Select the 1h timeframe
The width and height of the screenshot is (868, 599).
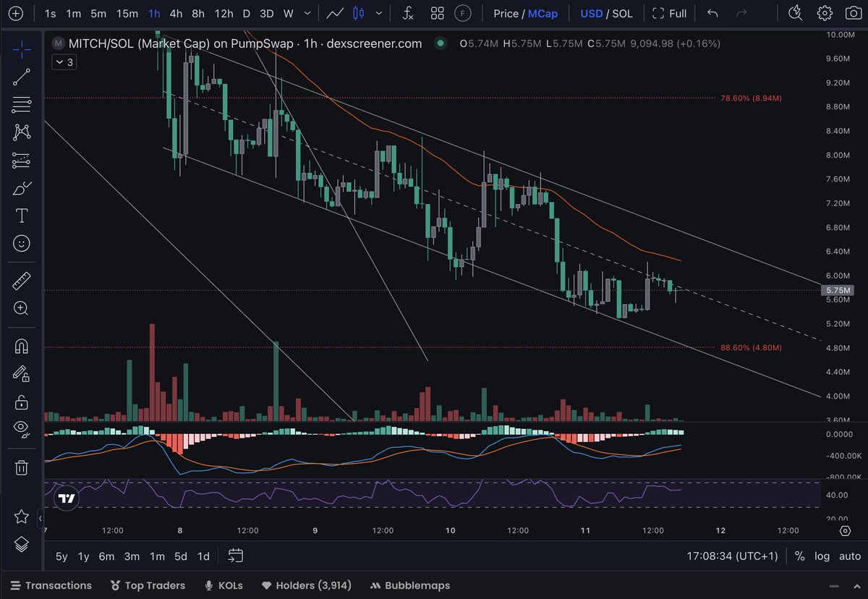click(154, 13)
